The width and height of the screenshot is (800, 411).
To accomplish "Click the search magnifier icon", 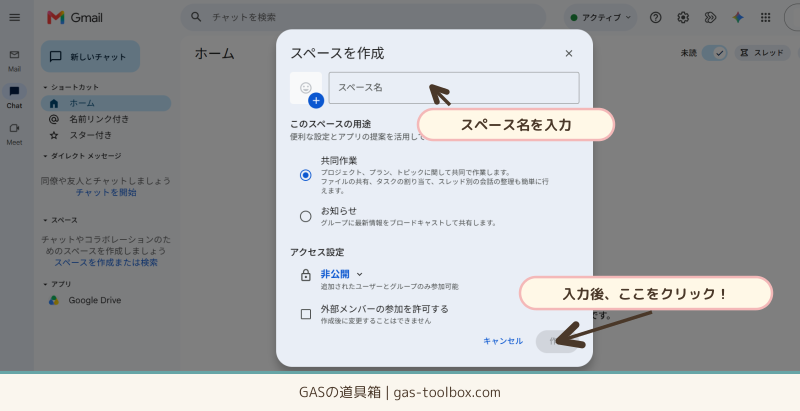I will [x=196, y=17].
